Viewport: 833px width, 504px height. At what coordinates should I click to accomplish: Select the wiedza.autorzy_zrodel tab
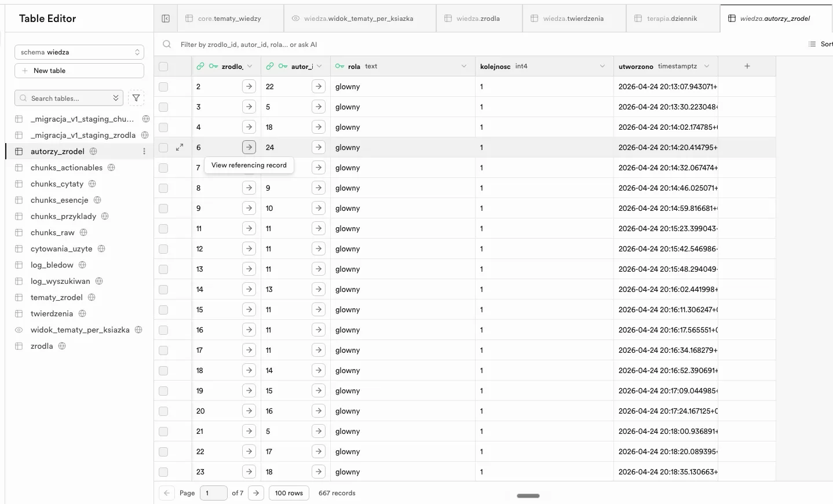point(775,19)
